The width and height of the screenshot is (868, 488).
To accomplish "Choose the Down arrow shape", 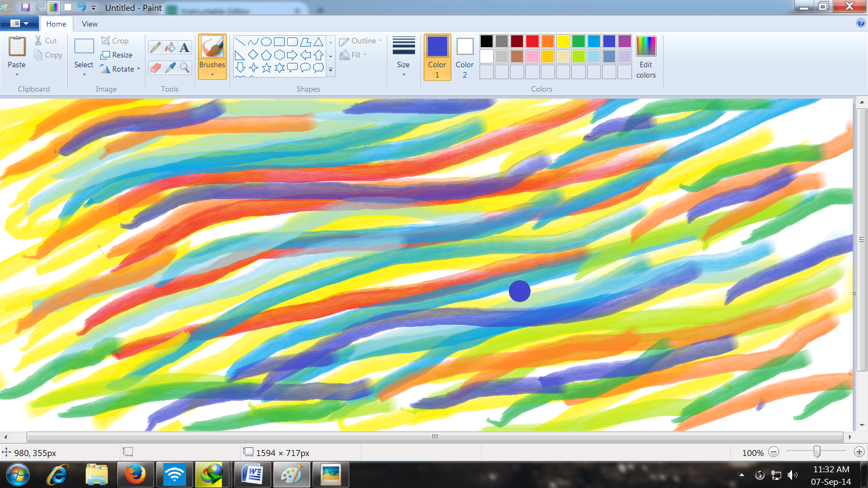I will 240,68.
